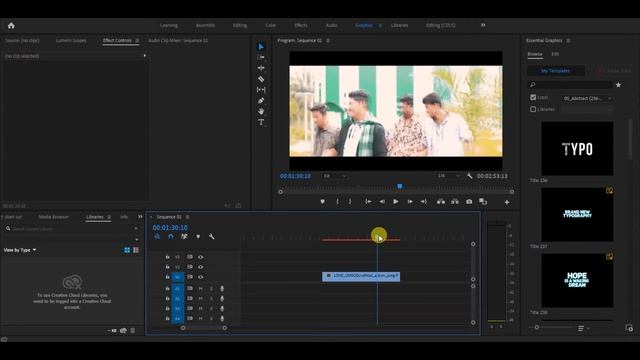The image size is (640, 360).
Task: Open the Fit zoom level dropdown
Action: pyautogui.click(x=335, y=176)
